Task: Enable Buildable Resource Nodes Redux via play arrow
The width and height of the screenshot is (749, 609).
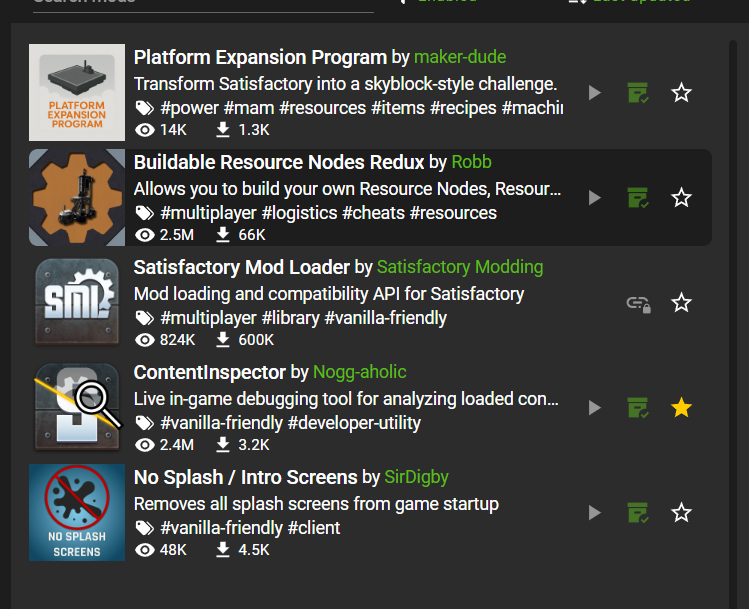Action: (x=594, y=198)
